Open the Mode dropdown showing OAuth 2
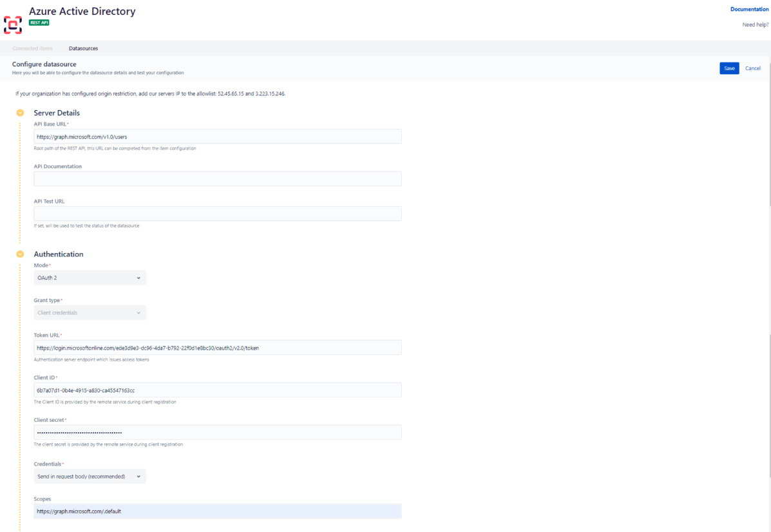This screenshot has width=771, height=532. pos(90,278)
